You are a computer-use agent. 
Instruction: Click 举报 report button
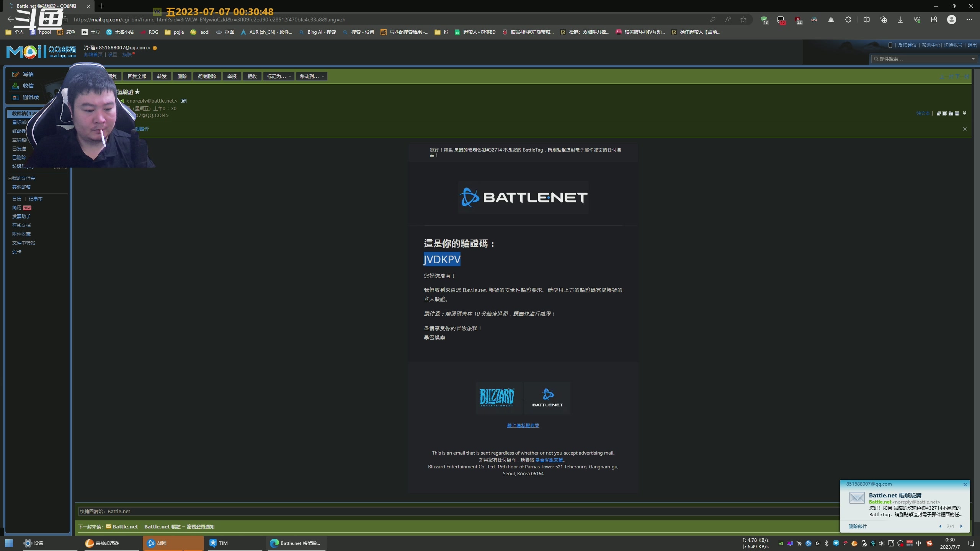click(232, 77)
